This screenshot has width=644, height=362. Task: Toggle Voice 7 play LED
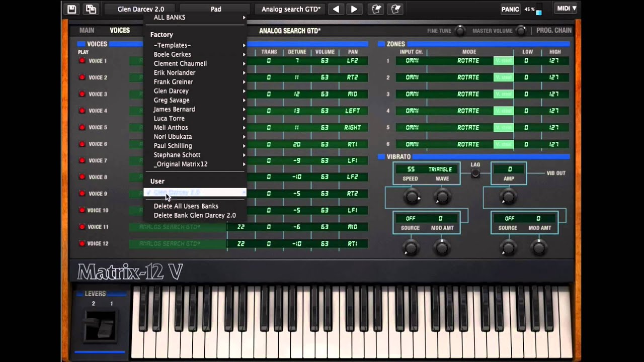[82, 160]
